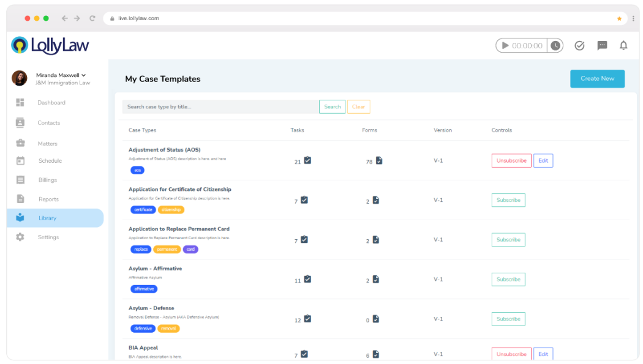Image resolution: width=643 pixels, height=364 pixels.
Task: Click tasks icon for Asylum - Affirmative
Action: click(307, 279)
